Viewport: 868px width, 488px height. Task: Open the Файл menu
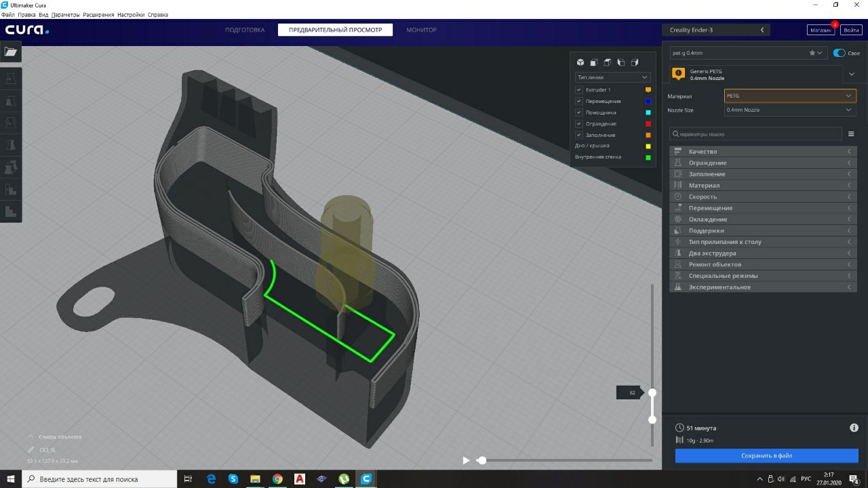coord(8,14)
